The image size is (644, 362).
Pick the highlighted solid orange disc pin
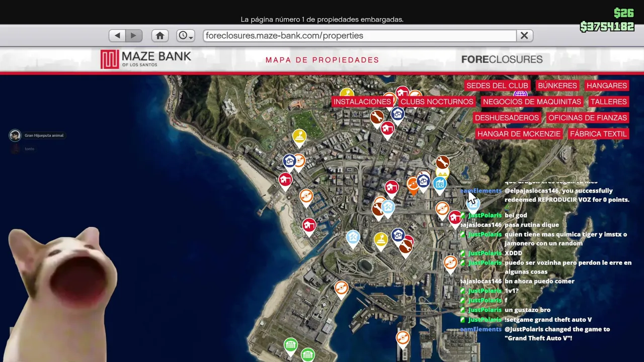[x=413, y=185]
